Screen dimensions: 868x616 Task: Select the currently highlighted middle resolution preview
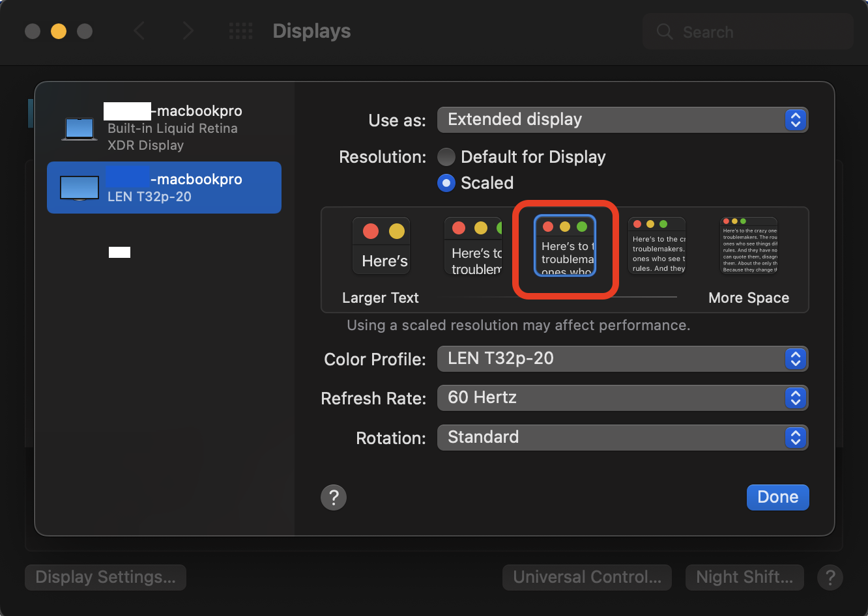click(564, 245)
